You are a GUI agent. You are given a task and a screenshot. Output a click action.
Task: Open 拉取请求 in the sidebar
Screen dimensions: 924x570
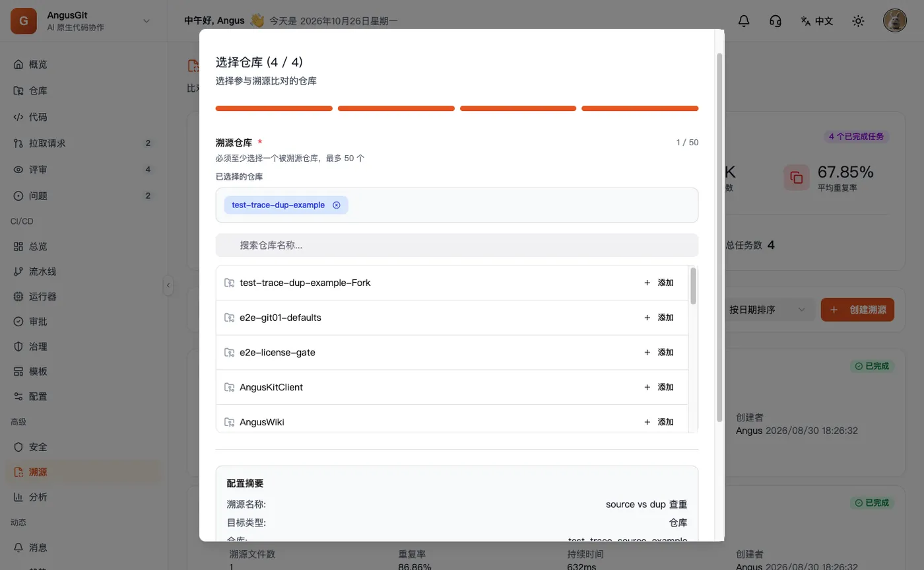[x=82, y=143]
